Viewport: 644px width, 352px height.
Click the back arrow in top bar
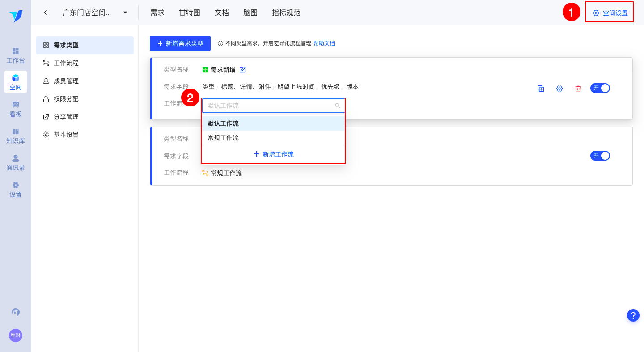(x=46, y=13)
